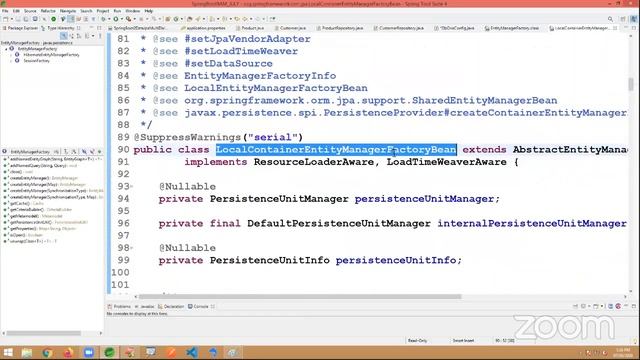Collapse the EntityManagerFactory hierarchy node
This screenshot has width=640, height=360.
[x=6, y=49]
